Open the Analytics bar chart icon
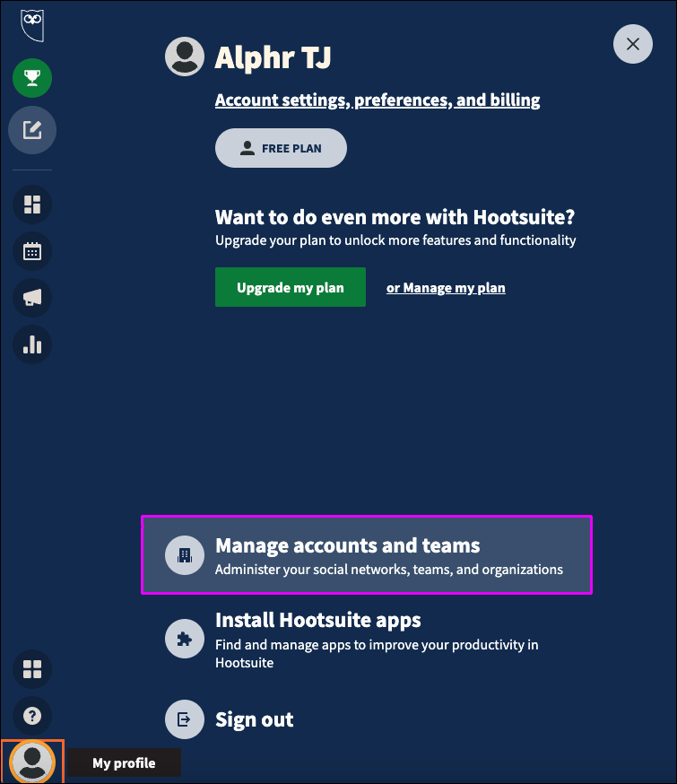 [x=32, y=344]
